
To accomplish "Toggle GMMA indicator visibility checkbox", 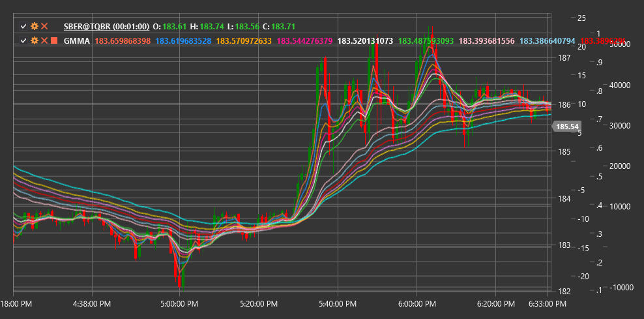I will (x=24, y=40).
